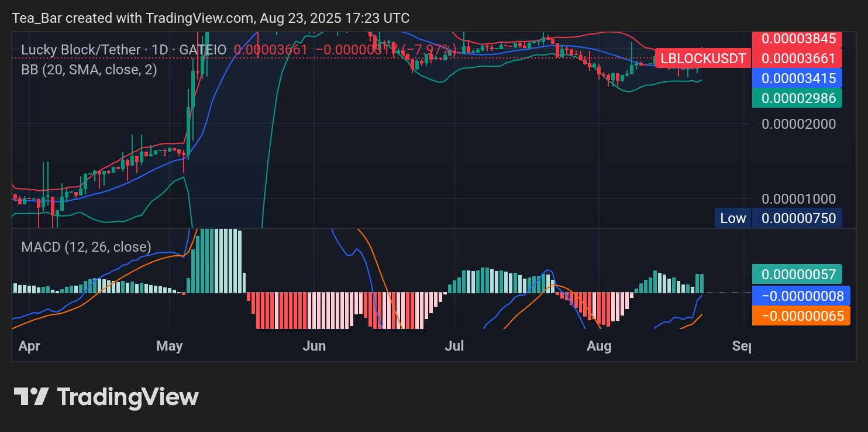Image resolution: width=868 pixels, height=432 pixels.
Task: Click the blue MACD value −0.00000008
Action: coord(801,296)
